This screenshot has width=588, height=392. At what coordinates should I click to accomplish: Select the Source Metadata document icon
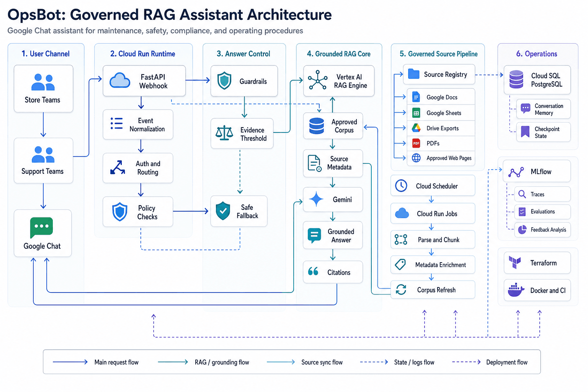[x=315, y=163]
